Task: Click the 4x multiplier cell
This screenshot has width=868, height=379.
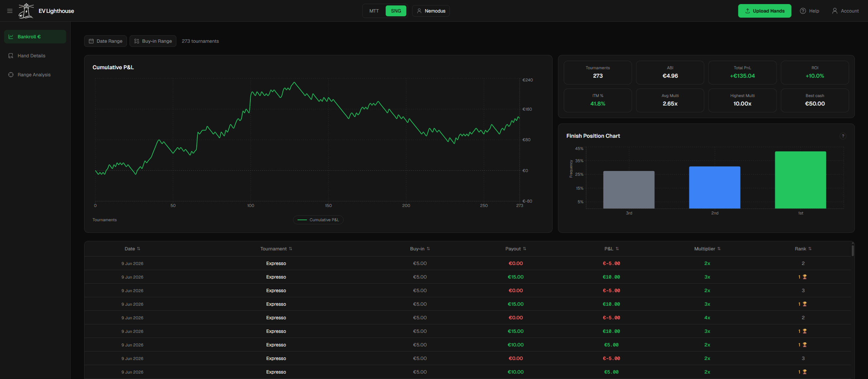Action: click(707, 318)
